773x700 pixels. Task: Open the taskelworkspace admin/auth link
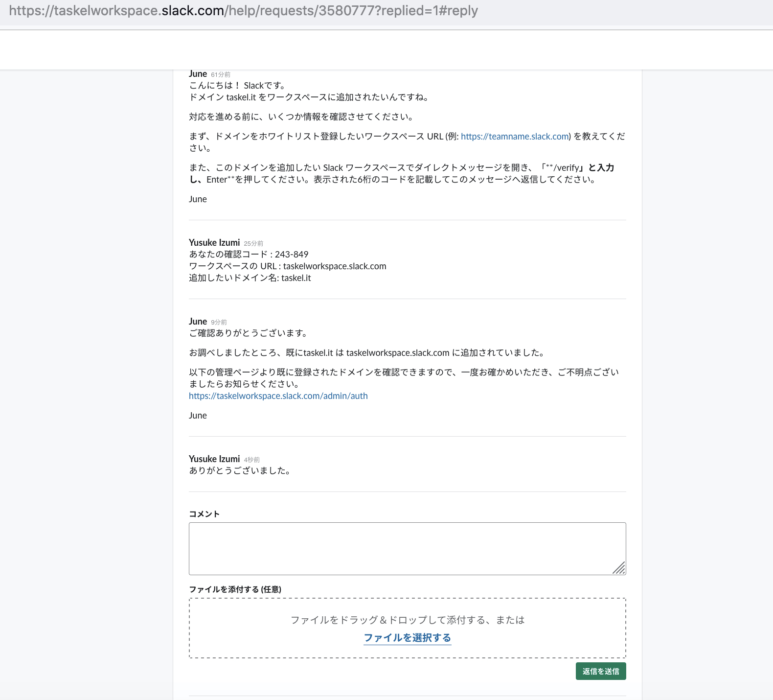(x=278, y=396)
